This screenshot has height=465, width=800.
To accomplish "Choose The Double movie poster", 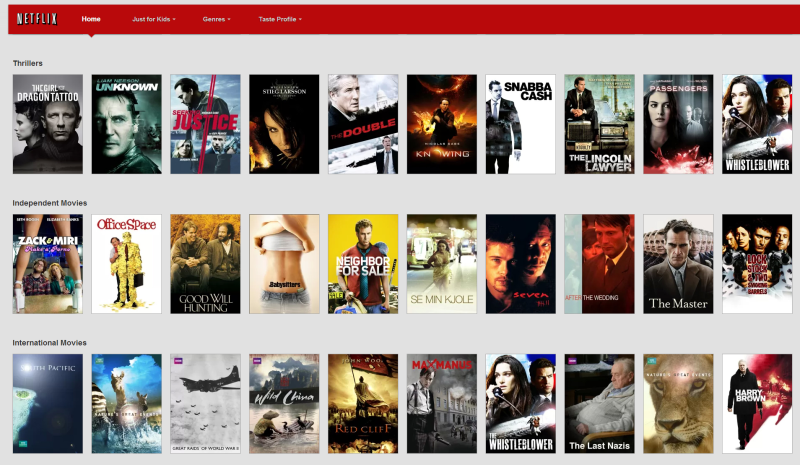I will pyautogui.click(x=363, y=124).
